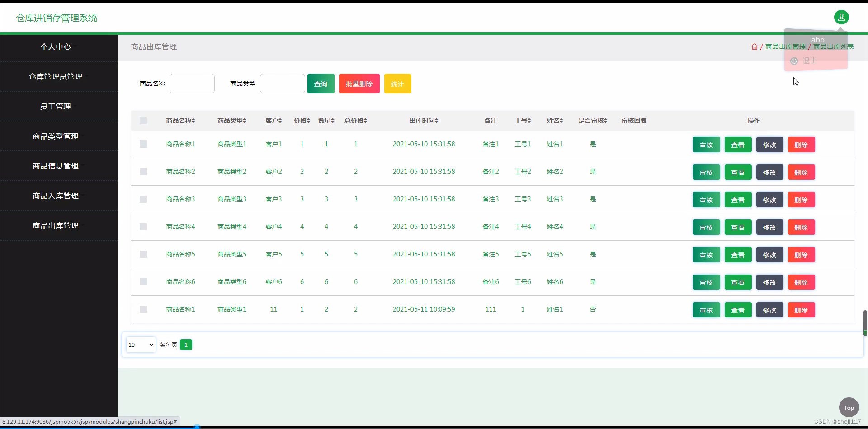The image size is (868, 429).
Task: Click the Top floating button to scroll up
Action: (x=849, y=407)
